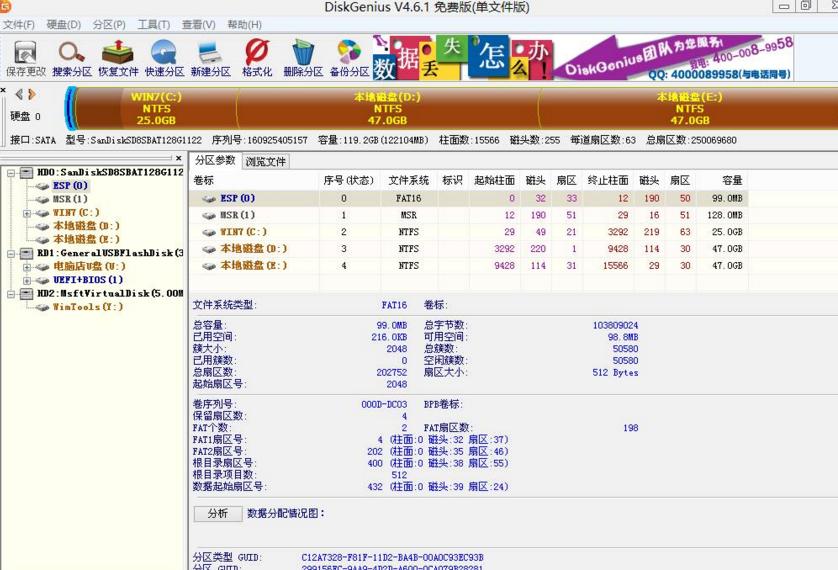This screenshot has width=838, height=570.
Task: Click the 终止柱面 column header
Action: coord(608,181)
